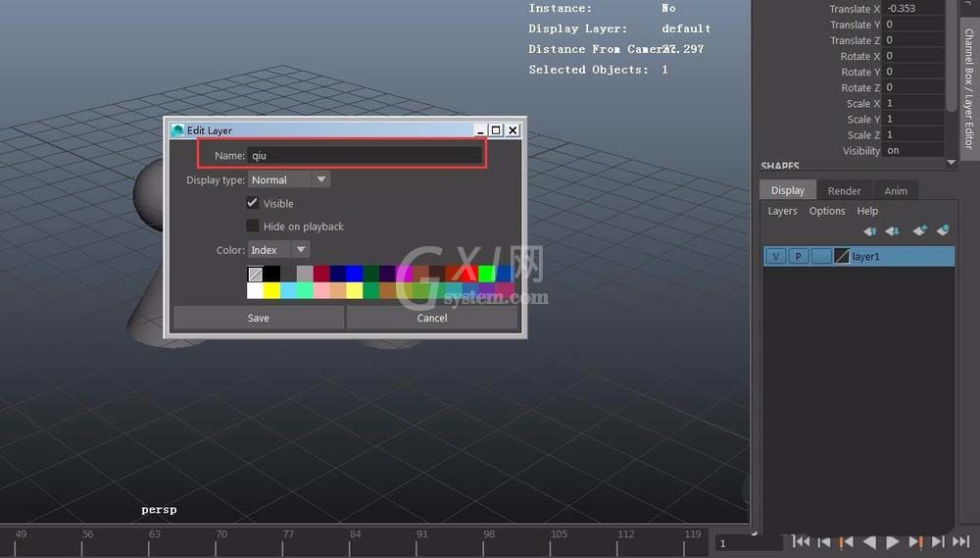Image resolution: width=980 pixels, height=558 pixels.
Task: Switch to the Display tab
Action: 788,190
